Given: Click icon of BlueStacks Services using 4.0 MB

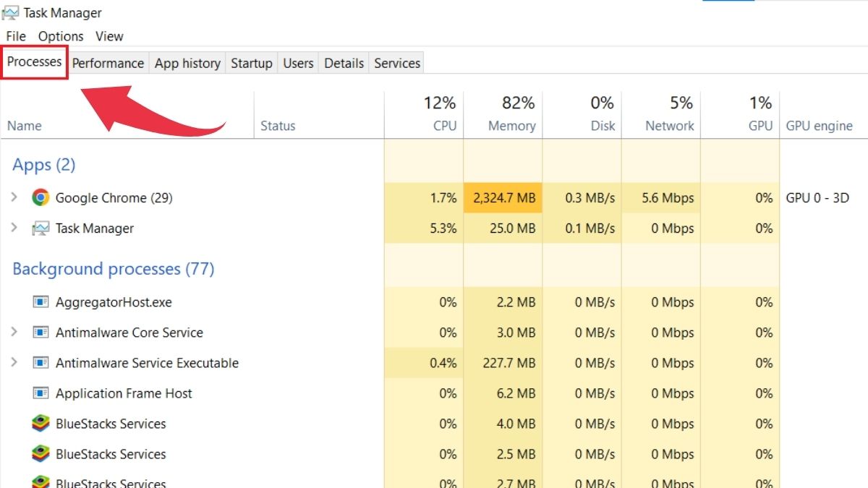Looking at the screenshot, I should (x=41, y=424).
